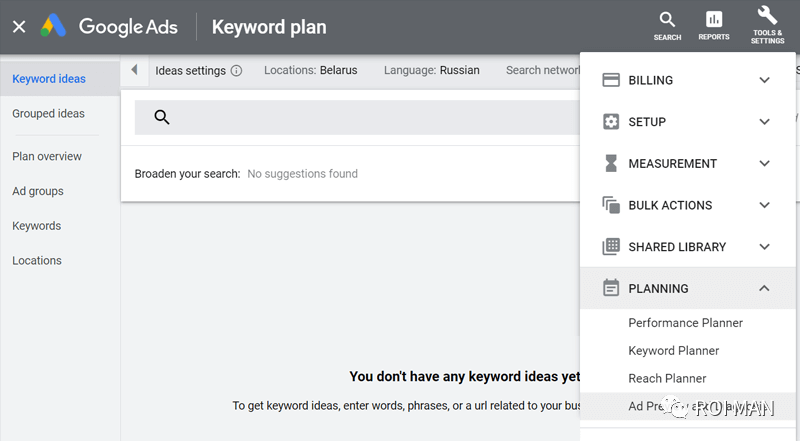Expand the Measurement section chevron
This screenshot has height=441, width=800.
pyautogui.click(x=764, y=163)
